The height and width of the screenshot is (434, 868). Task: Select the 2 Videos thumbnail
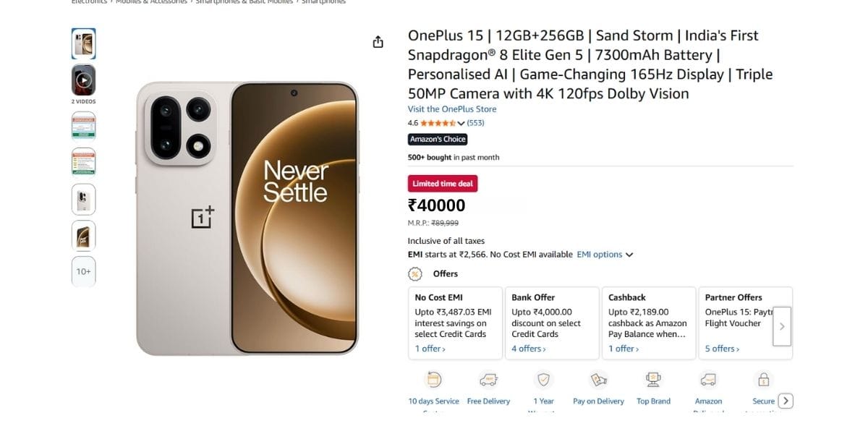[x=83, y=81]
